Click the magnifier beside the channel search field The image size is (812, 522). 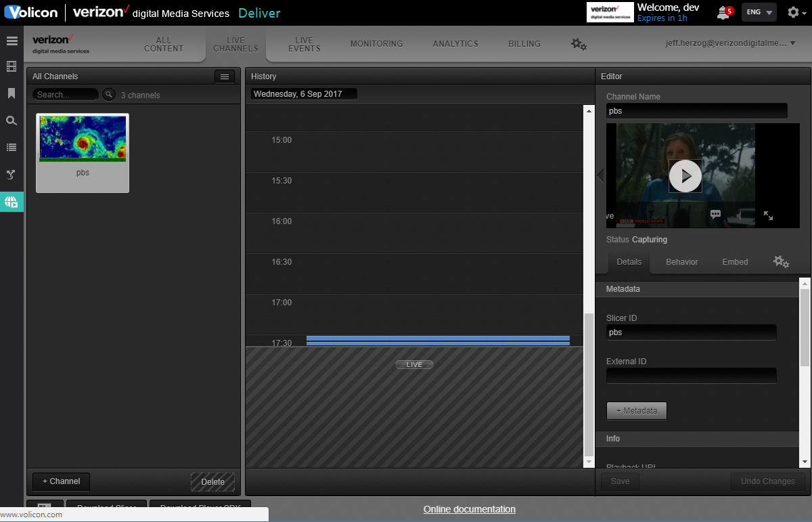pyautogui.click(x=109, y=95)
